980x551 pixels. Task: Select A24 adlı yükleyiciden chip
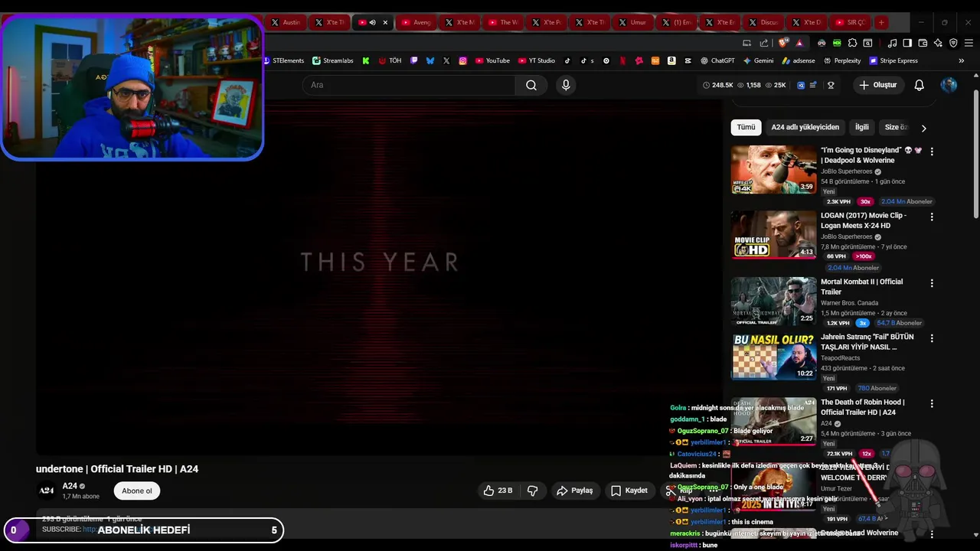coord(805,127)
